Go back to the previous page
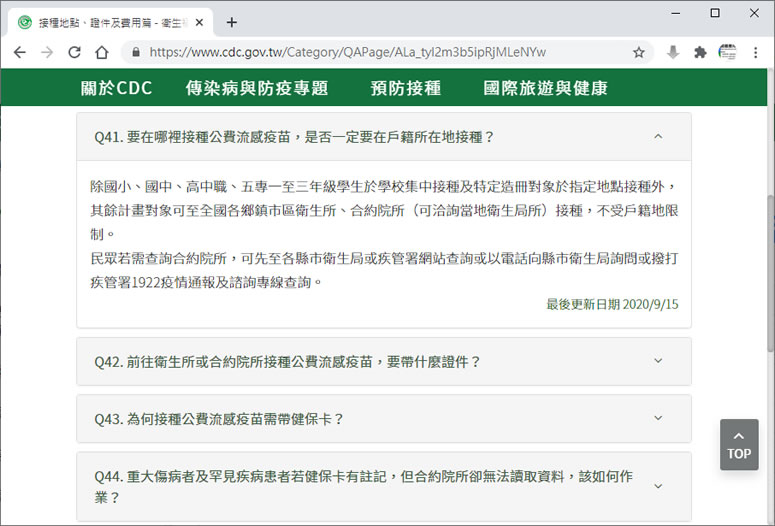The image size is (775, 526). click(20, 52)
